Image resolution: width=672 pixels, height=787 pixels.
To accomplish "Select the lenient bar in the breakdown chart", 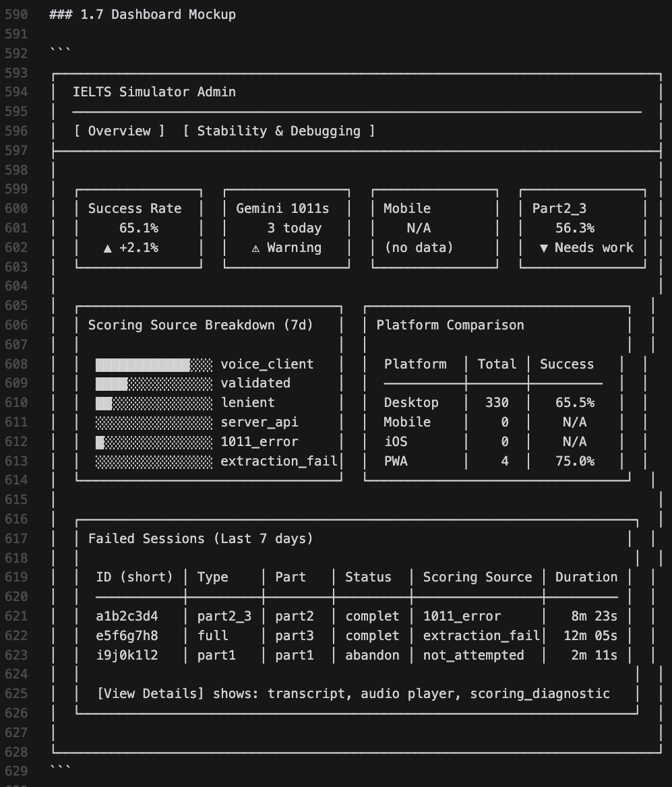I will (x=154, y=402).
